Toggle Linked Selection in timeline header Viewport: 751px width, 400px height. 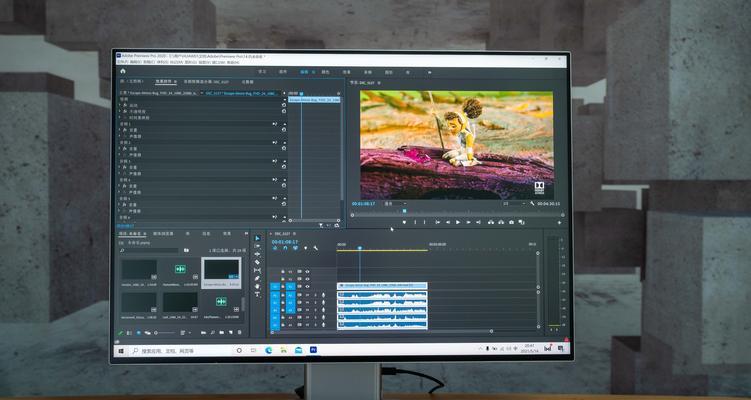click(x=296, y=248)
